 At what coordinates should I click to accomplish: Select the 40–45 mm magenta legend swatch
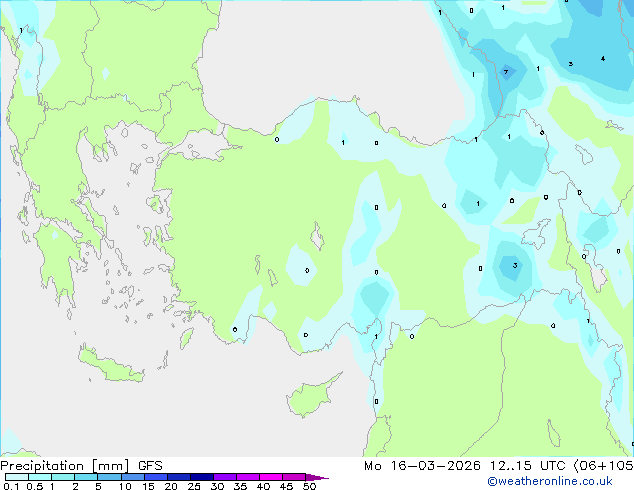point(271,477)
